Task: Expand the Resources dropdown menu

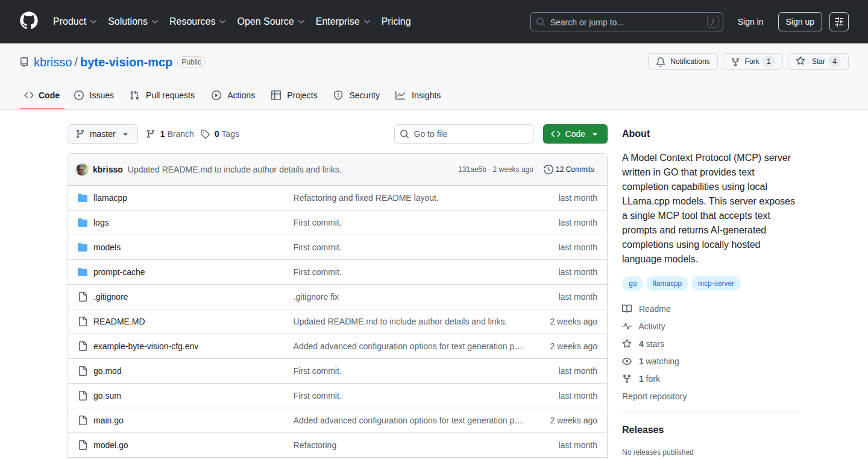Action: [x=198, y=21]
